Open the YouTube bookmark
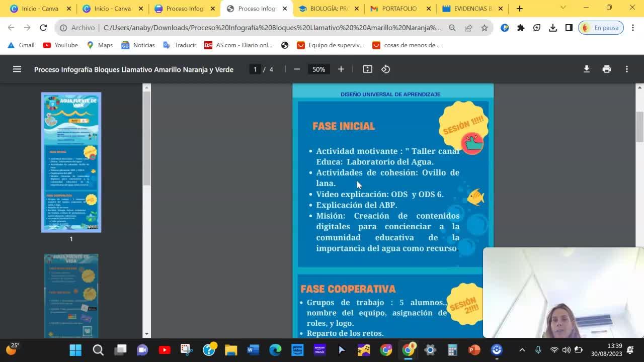The width and height of the screenshot is (644, 362). pos(60,45)
